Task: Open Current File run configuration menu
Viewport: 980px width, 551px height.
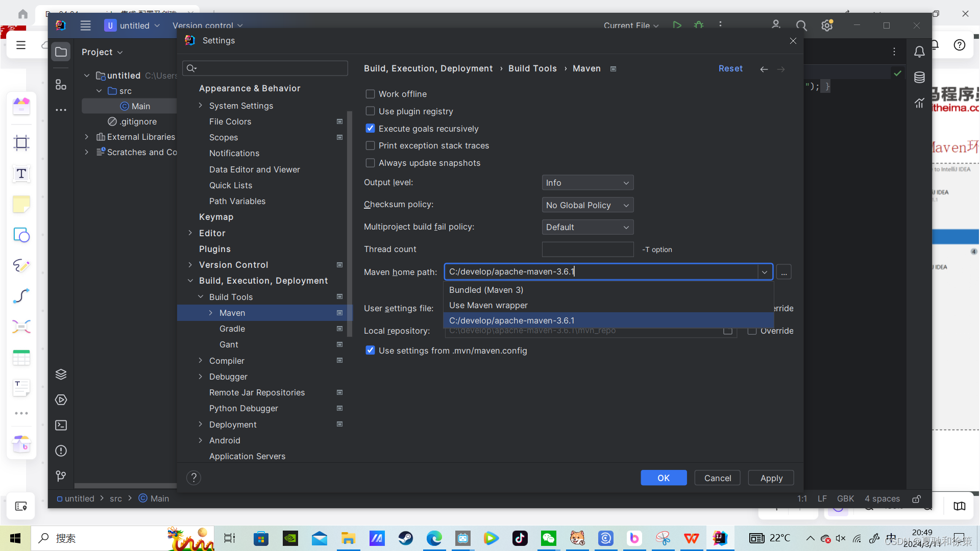Action: 631,26
